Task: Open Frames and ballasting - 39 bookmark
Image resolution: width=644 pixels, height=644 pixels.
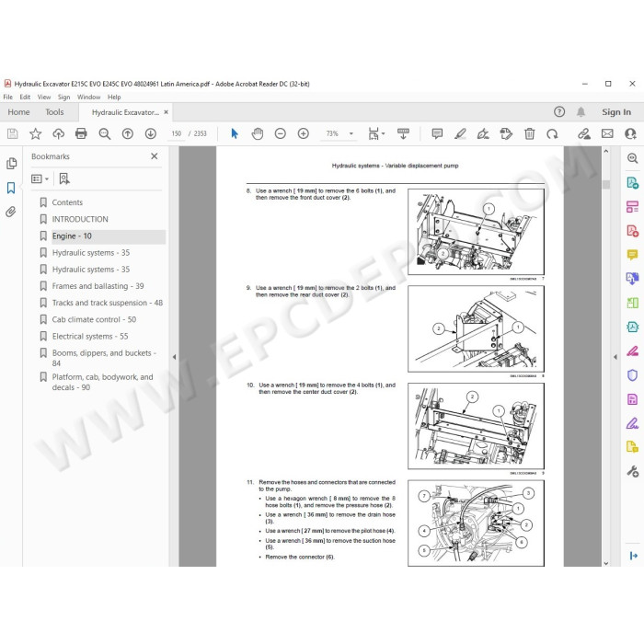Action: coord(98,286)
